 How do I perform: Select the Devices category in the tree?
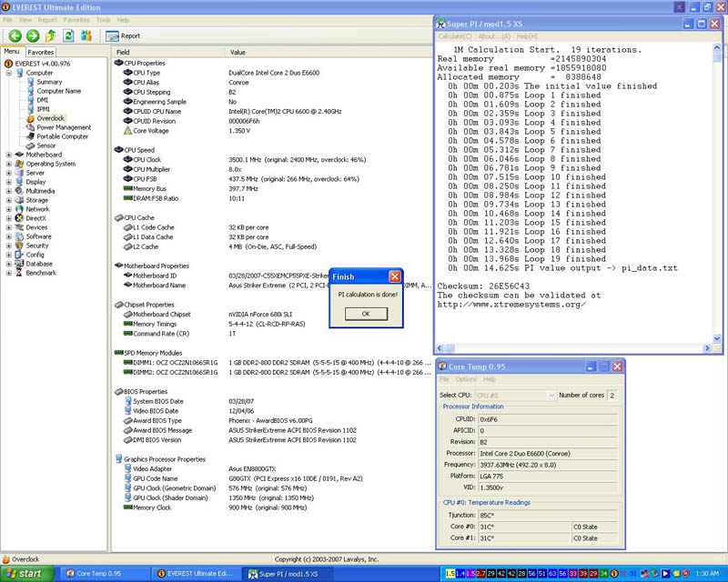36,227
